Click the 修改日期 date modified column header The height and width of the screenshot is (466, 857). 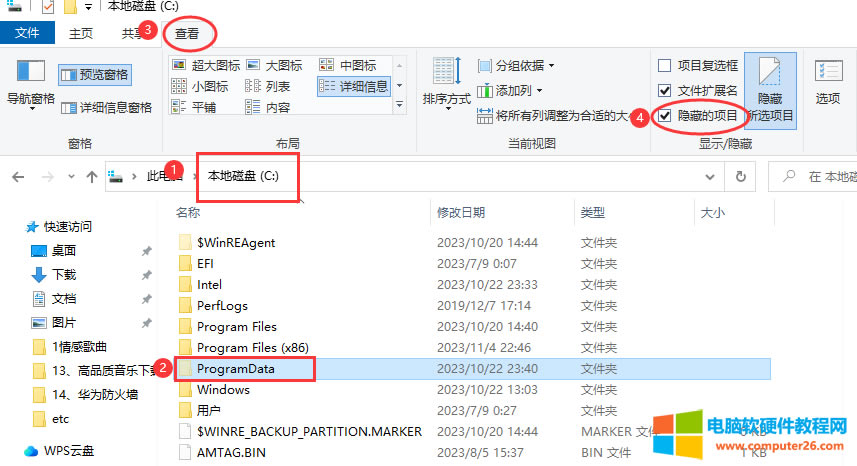460,212
